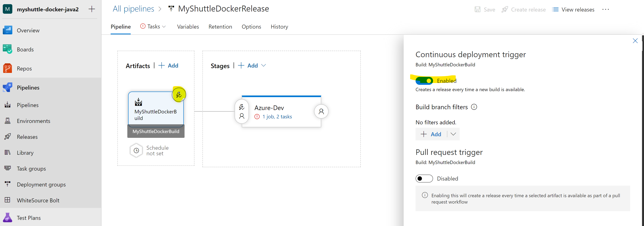Click the schedule clock icon

(x=136, y=151)
